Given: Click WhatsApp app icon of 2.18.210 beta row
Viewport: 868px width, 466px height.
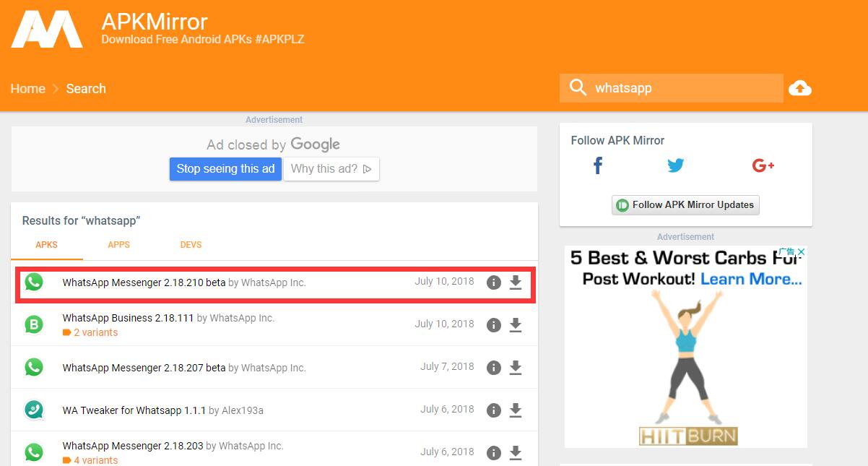Looking at the screenshot, I should pyautogui.click(x=33, y=282).
